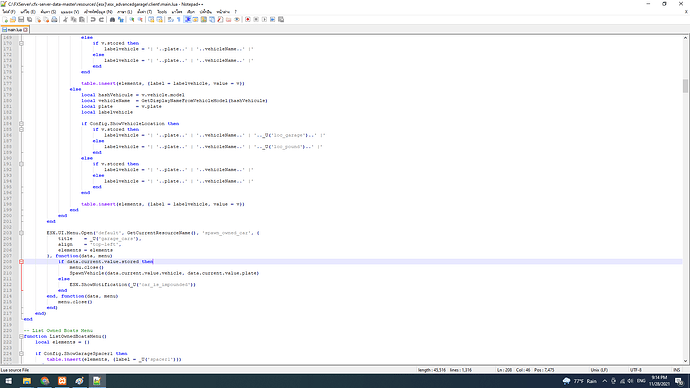This screenshot has height=388, width=690.
Task: Fold the ListOwnedBoatsMenu function at line 221
Action: pos(21,336)
